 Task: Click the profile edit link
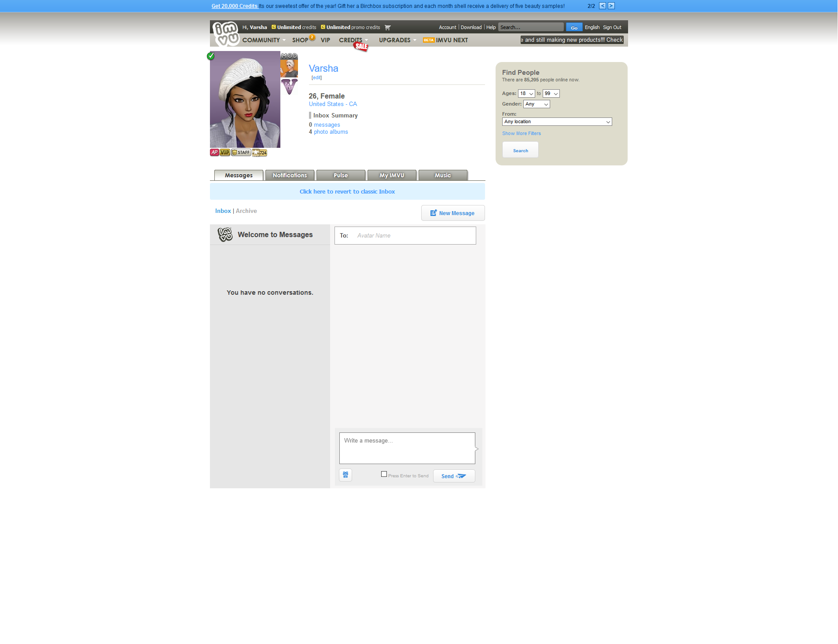point(317,77)
